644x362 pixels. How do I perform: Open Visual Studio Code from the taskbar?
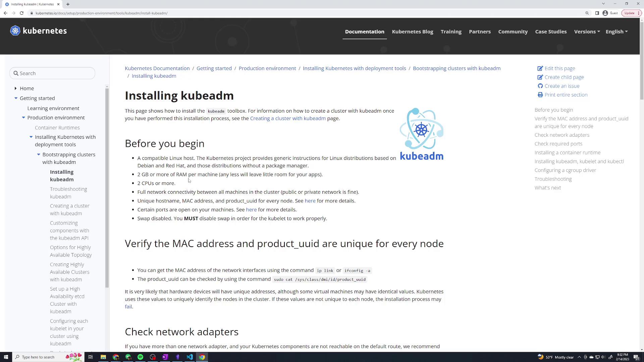click(190, 357)
